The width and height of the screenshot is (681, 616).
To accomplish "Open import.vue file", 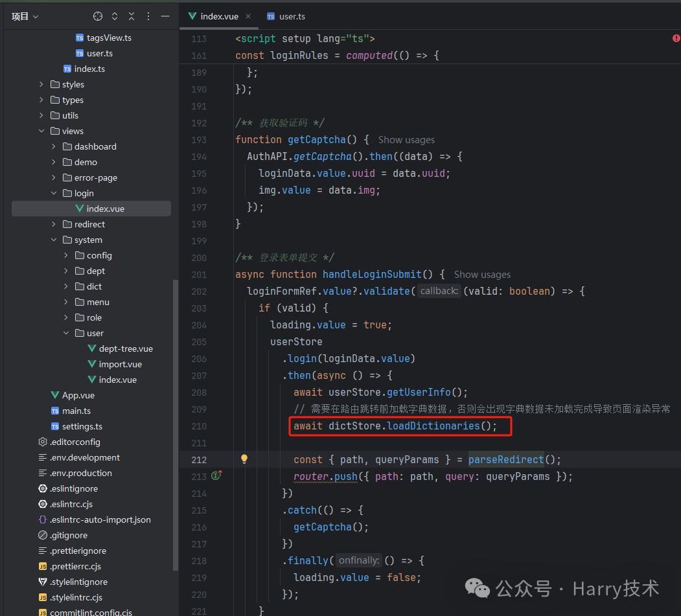I will tap(115, 364).
